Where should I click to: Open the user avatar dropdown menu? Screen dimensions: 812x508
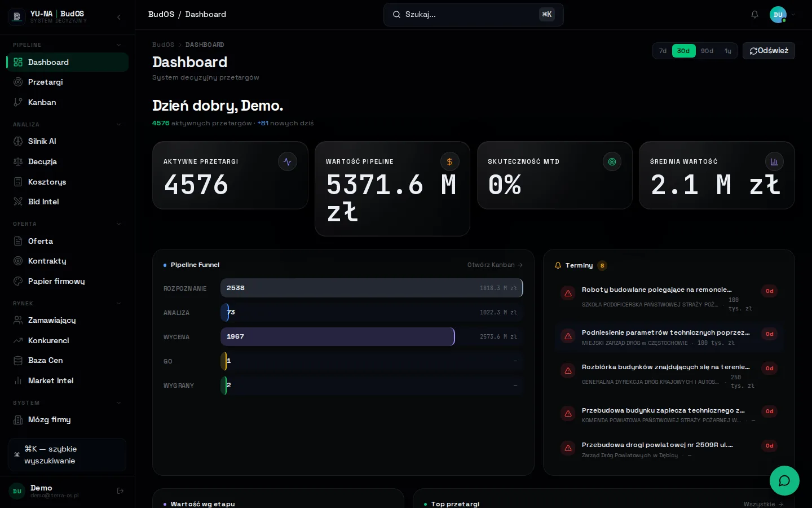(x=783, y=15)
